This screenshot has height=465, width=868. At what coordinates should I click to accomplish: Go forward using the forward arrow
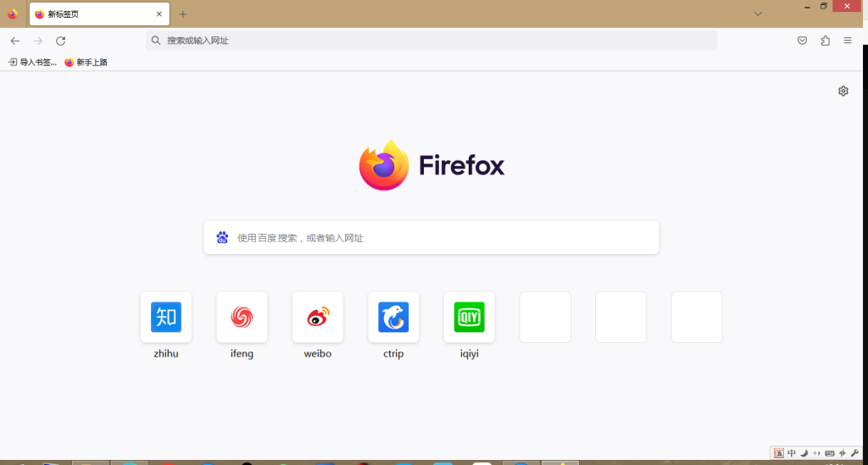coord(37,41)
